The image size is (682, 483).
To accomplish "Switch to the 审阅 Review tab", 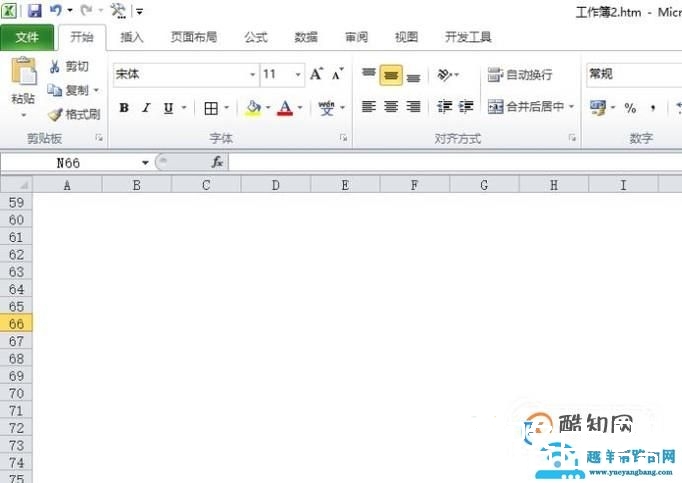I will (356, 37).
